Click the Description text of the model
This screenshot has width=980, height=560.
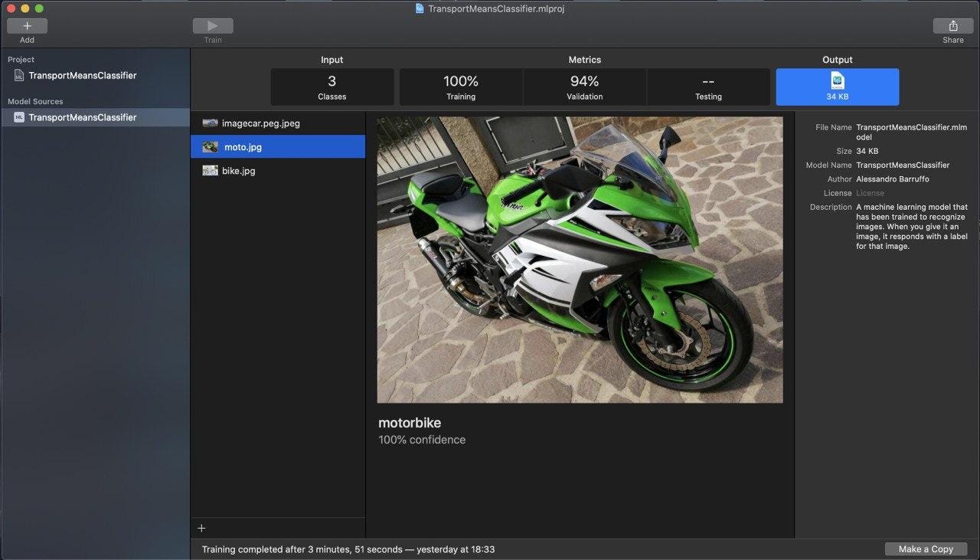(x=911, y=226)
